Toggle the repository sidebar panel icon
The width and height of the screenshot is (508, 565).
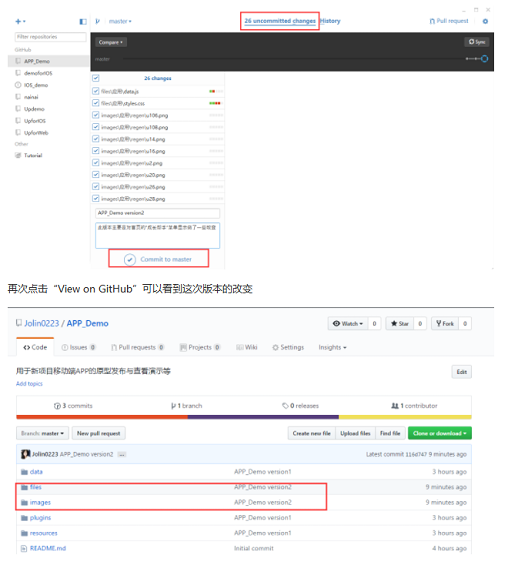click(x=83, y=22)
